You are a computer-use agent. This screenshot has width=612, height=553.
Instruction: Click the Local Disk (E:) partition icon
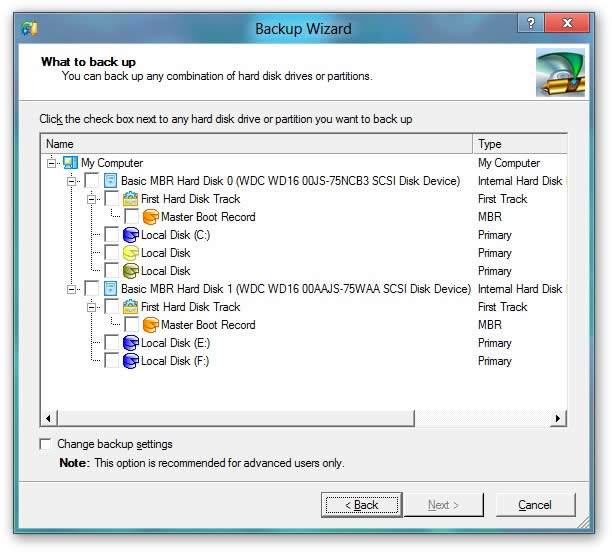click(x=130, y=343)
